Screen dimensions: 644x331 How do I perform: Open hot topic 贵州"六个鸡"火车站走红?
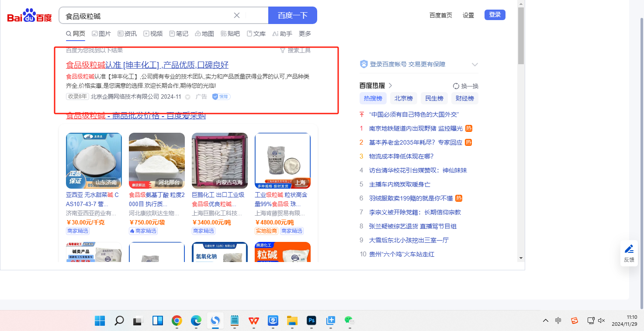click(x=402, y=254)
